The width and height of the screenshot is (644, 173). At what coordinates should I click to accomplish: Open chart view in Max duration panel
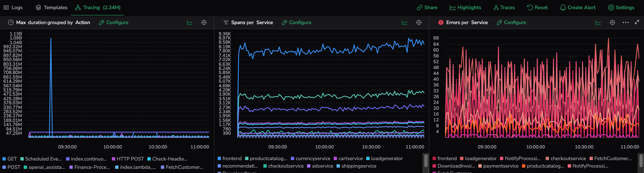(190, 22)
